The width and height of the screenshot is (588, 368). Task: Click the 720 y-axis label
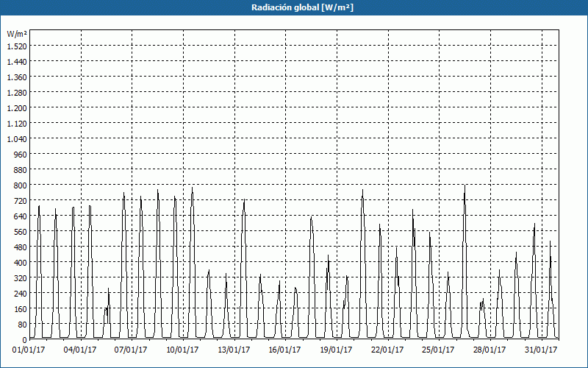coord(21,201)
